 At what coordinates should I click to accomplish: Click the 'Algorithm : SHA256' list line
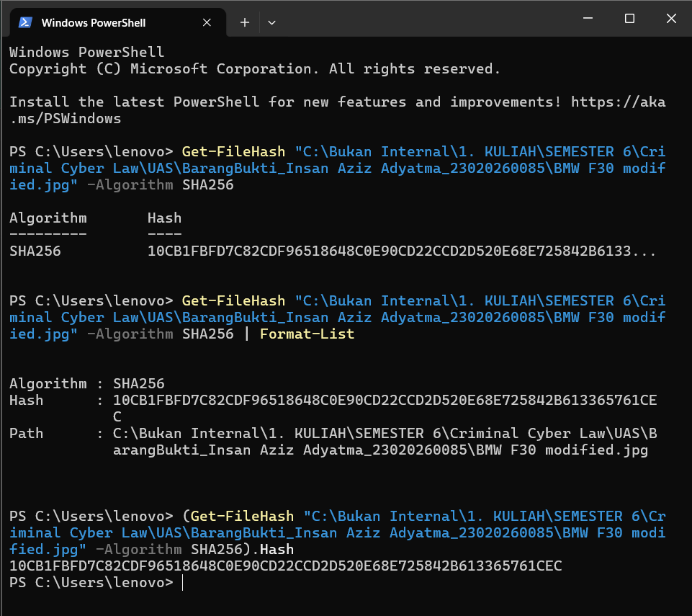point(87,384)
